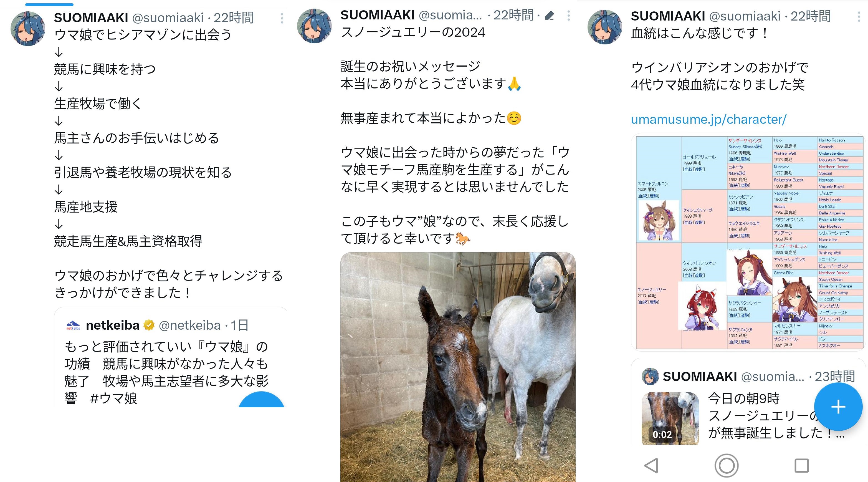Open SUOMIAAKI avatar on the middle tweet
This screenshot has height=482, width=868.
click(x=314, y=26)
